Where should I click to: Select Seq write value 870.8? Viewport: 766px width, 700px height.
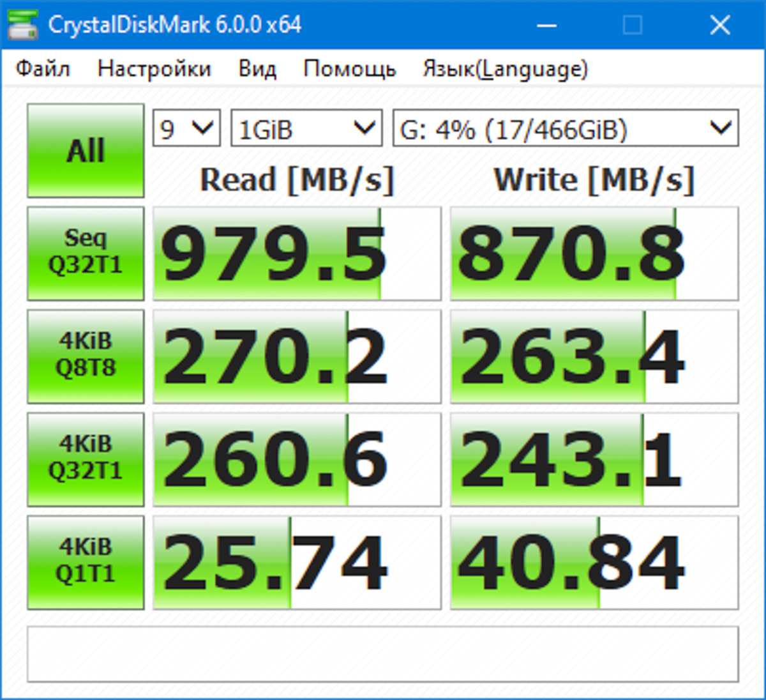[x=594, y=254]
